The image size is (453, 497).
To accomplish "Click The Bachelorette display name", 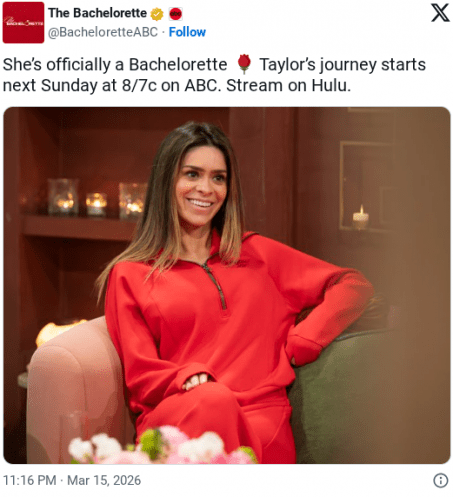I will 97,13.
